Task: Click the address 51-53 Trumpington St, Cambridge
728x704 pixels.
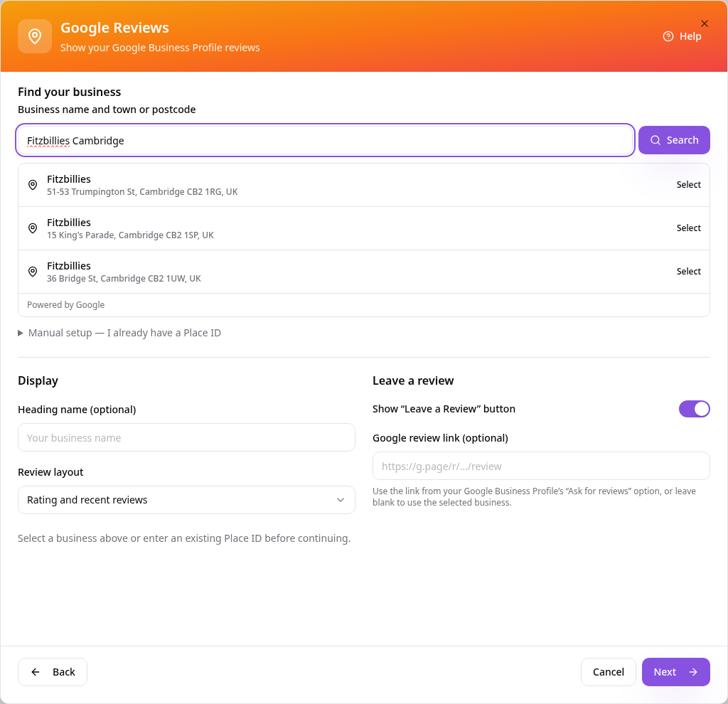Action: click(x=142, y=192)
